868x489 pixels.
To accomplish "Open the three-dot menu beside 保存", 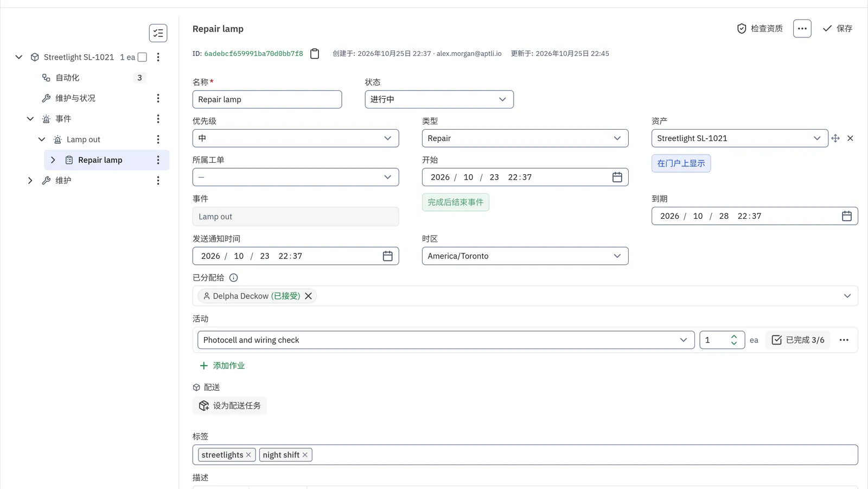I will click(802, 28).
